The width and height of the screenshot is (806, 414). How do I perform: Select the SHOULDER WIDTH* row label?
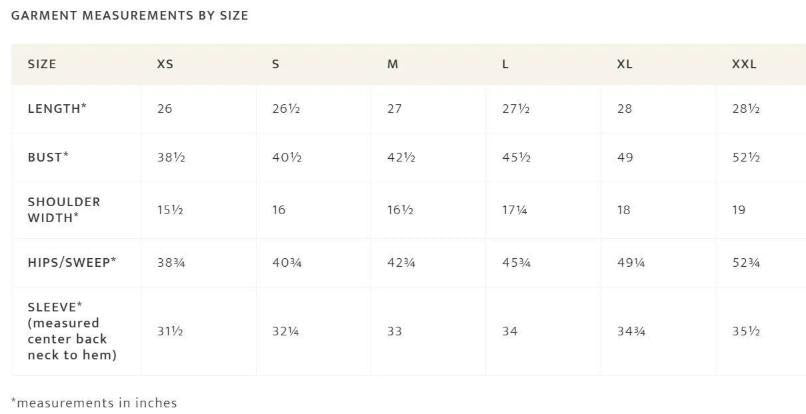click(64, 209)
